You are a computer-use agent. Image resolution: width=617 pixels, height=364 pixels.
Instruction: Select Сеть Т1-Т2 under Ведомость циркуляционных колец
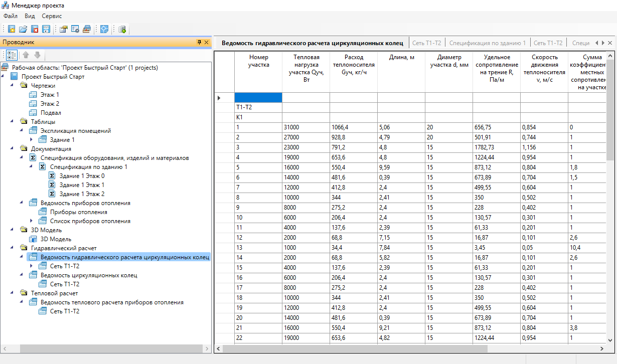(65, 284)
